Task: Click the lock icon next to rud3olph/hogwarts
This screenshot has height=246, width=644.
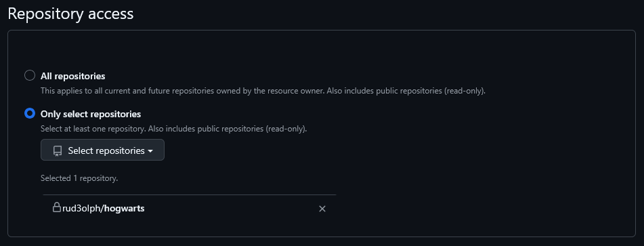Action: click(x=57, y=207)
